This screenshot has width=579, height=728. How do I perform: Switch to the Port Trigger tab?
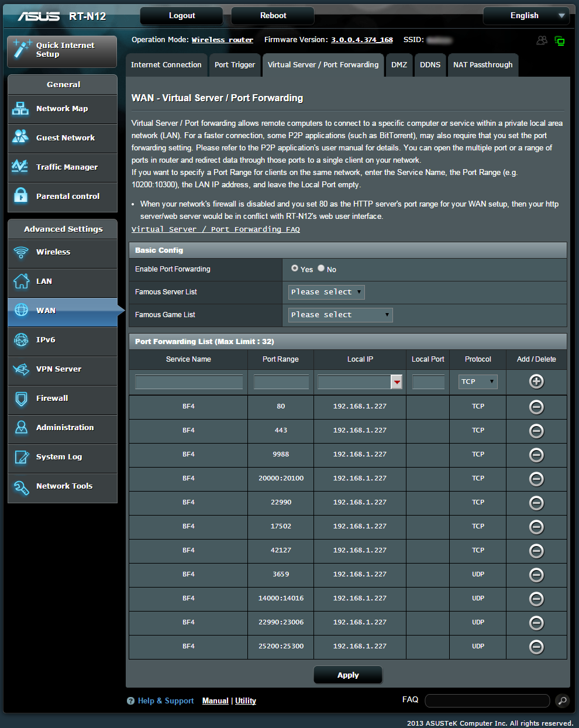(235, 65)
